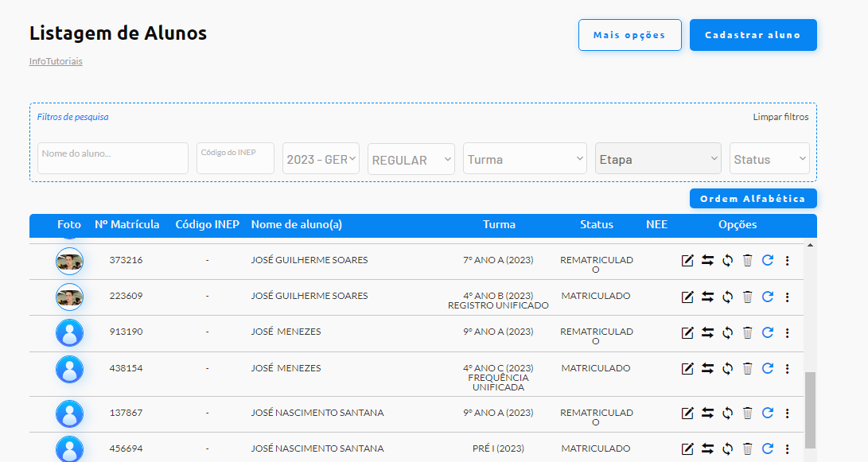Click the Turma column header
Screen dimensions: 868x462
click(499, 224)
